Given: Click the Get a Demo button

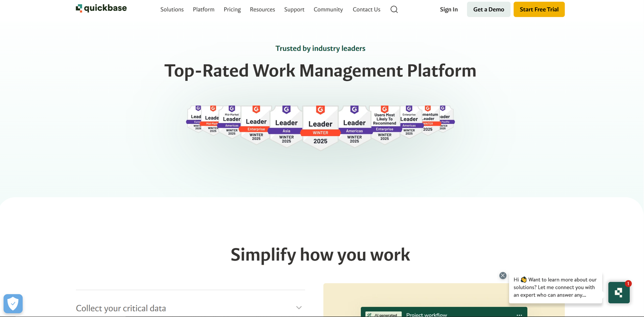Looking at the screenshot, I should click(x=489, y=9).
